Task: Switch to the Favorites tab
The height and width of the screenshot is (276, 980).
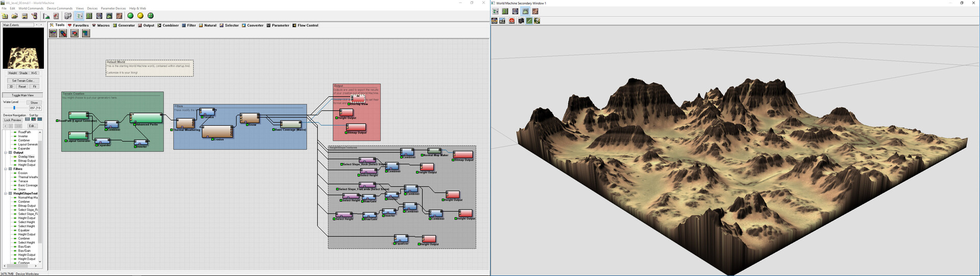Action: click(x=78, y=25)
